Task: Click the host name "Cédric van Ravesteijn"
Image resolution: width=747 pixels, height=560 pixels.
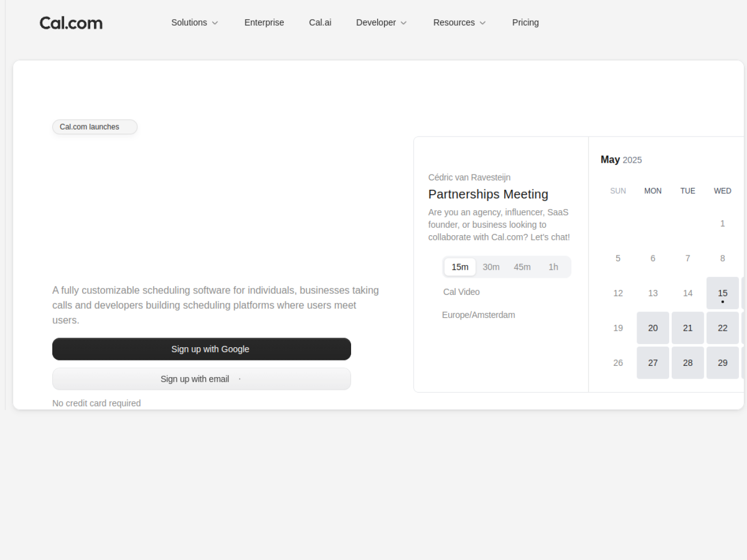Action: 470,178
